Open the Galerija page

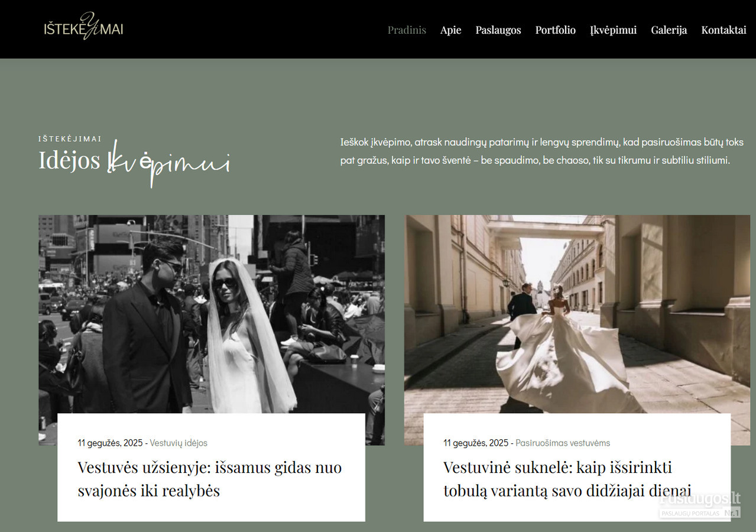(669, 30)
